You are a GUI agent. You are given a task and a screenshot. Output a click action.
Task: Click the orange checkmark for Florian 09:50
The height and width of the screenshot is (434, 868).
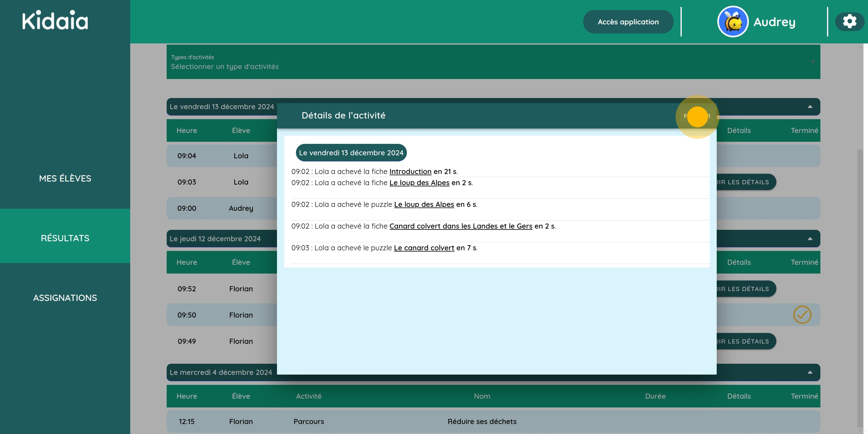pyautogui.click(x=802, y=315)
